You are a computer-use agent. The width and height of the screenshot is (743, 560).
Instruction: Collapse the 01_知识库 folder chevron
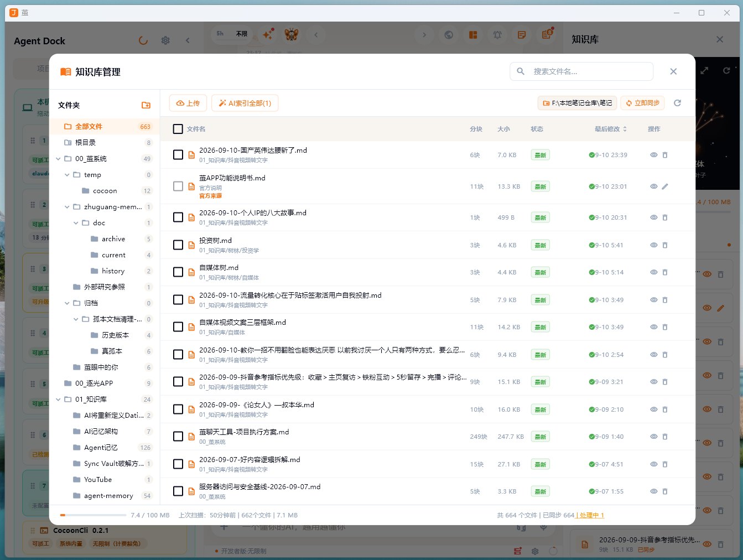(x=58, y=400)
